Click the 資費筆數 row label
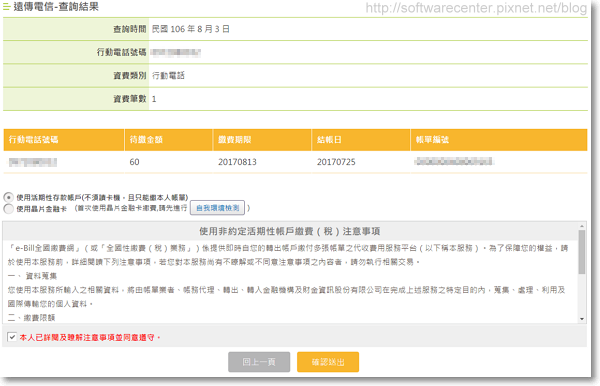Viewport: 600px width, 386px height. (x=130, y=99)
